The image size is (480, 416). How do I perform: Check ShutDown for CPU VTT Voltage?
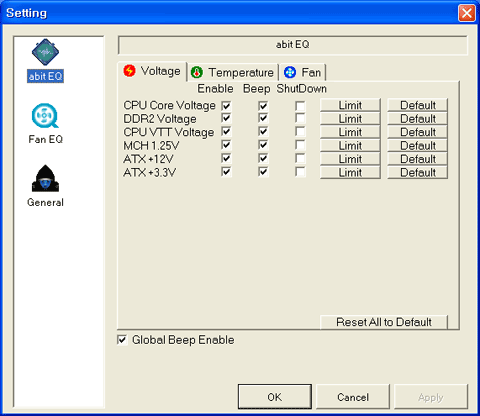click(x=300, y=132)
